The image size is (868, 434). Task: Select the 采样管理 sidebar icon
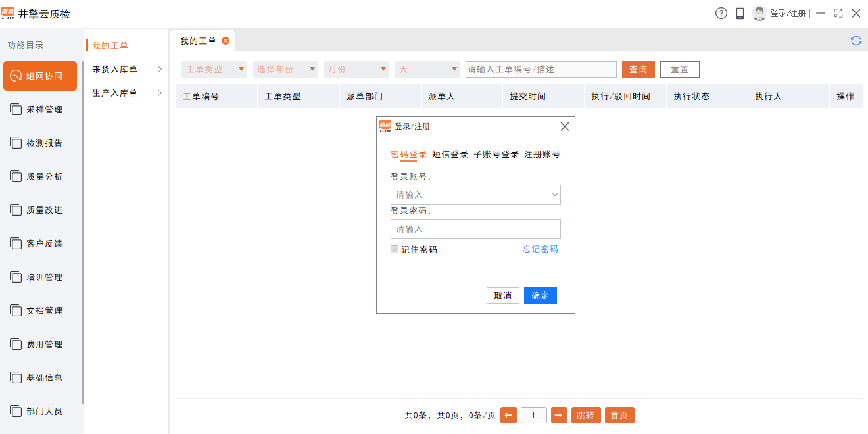click(x=40, y=108)
